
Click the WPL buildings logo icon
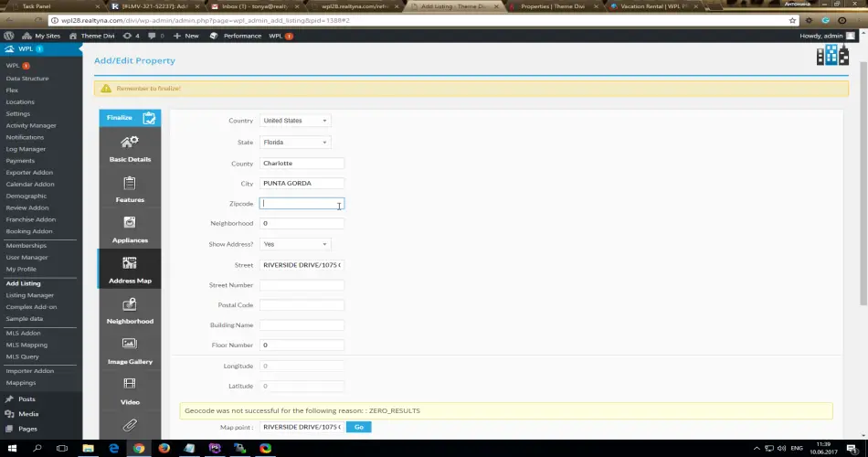click(831, 57)
